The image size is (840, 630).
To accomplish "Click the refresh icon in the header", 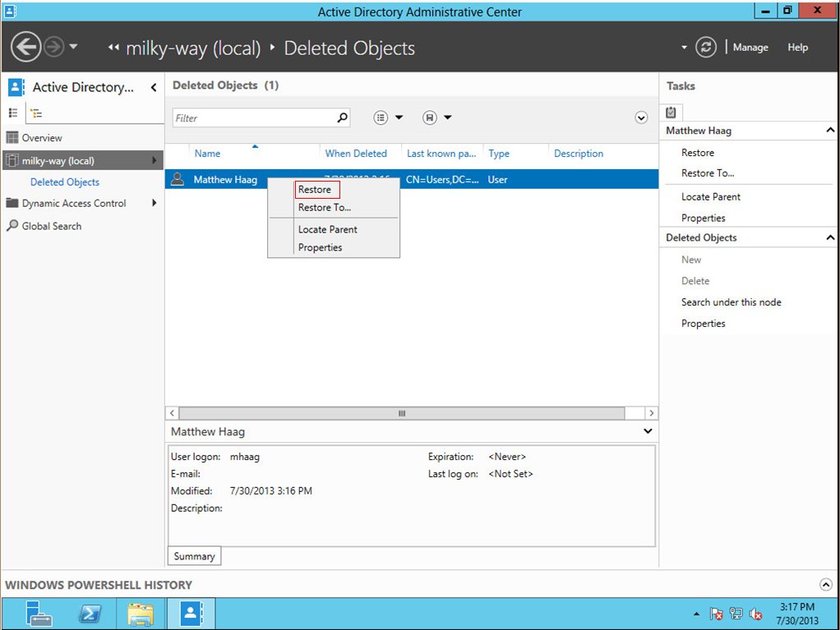I will click(x=705, y=47).
